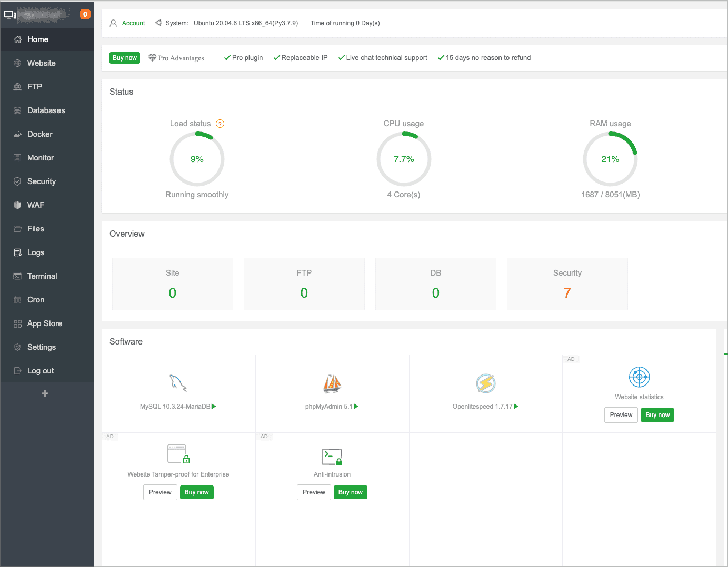
Task: Click the orange notification badge
Action: pos(85,14)
